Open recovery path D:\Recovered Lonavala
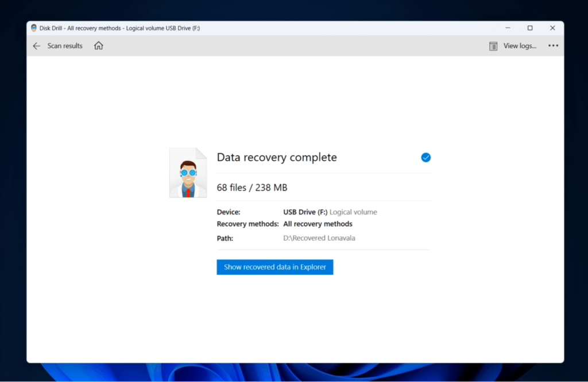 tap(319, 238)
